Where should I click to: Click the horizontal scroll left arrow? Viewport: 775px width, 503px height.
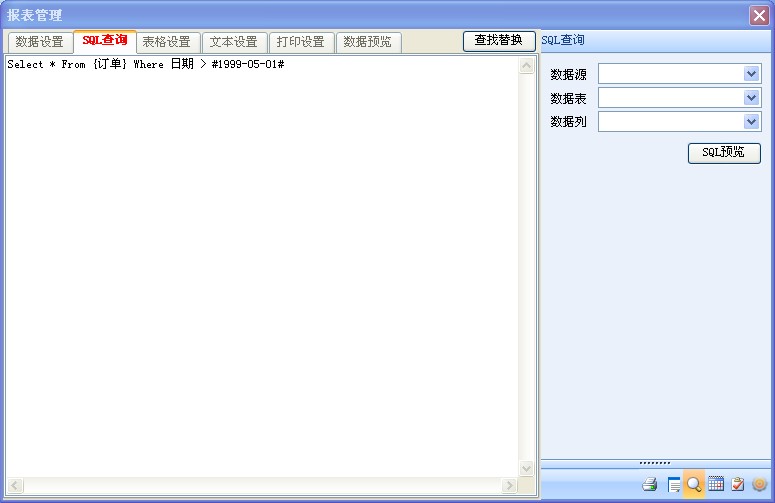[15, 486]
